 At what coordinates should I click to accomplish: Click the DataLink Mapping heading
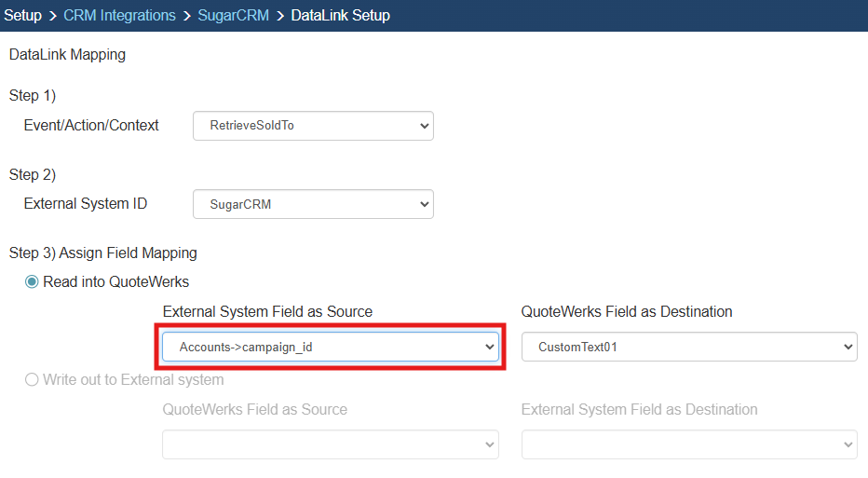(x=67, y=55)
